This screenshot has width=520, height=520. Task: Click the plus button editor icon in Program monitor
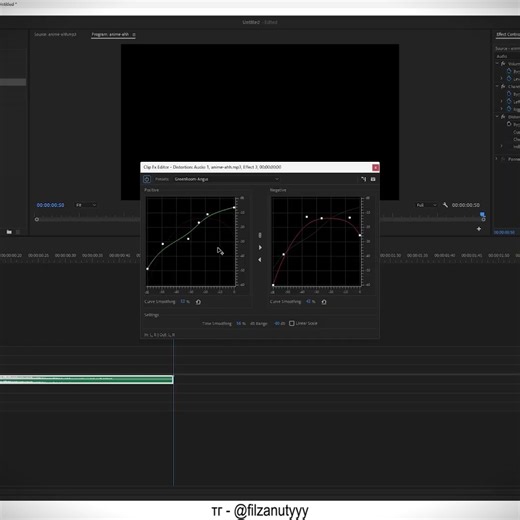(x=479, y=229)
